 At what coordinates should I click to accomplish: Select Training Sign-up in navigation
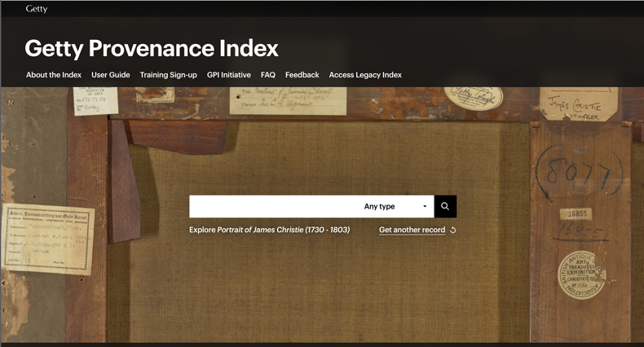(168, 75)
